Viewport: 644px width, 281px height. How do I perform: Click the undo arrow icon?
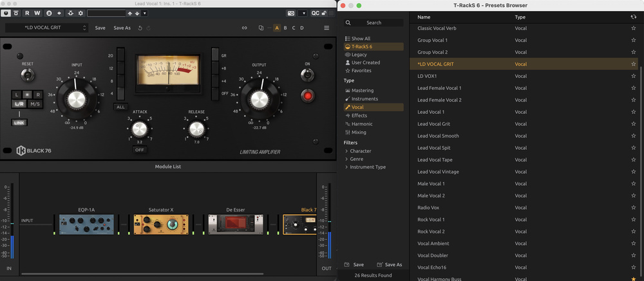pyautogui.click(x=140, y=28)
